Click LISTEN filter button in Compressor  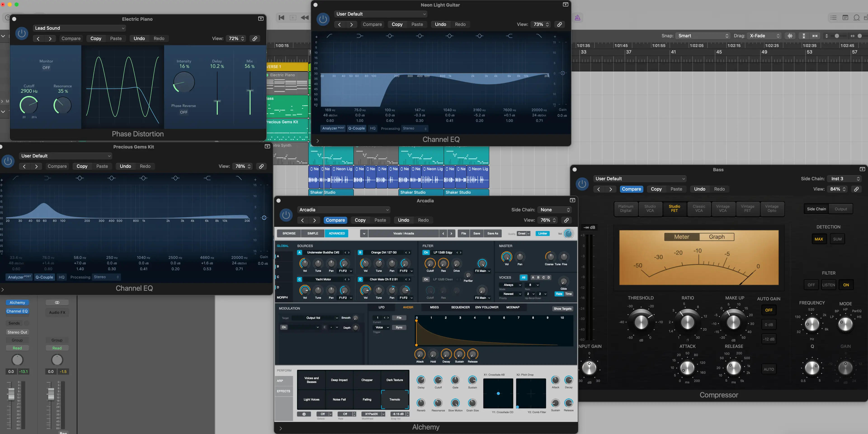coord(828,285)
